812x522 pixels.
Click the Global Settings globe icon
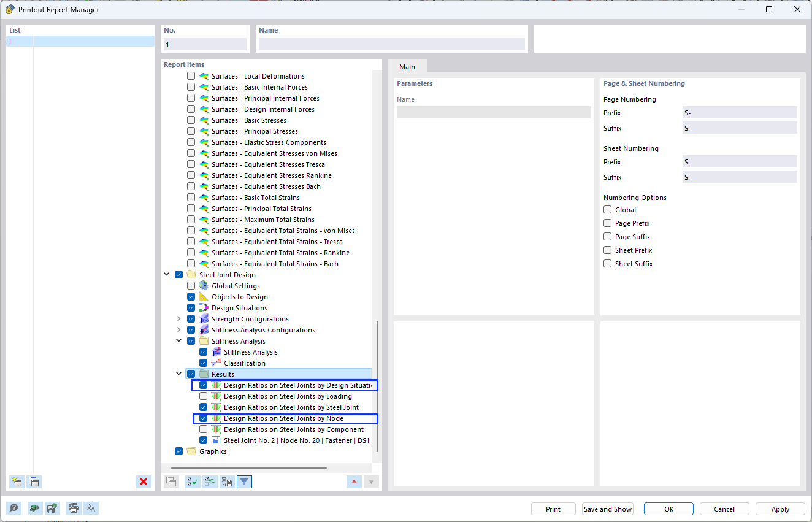204,286
